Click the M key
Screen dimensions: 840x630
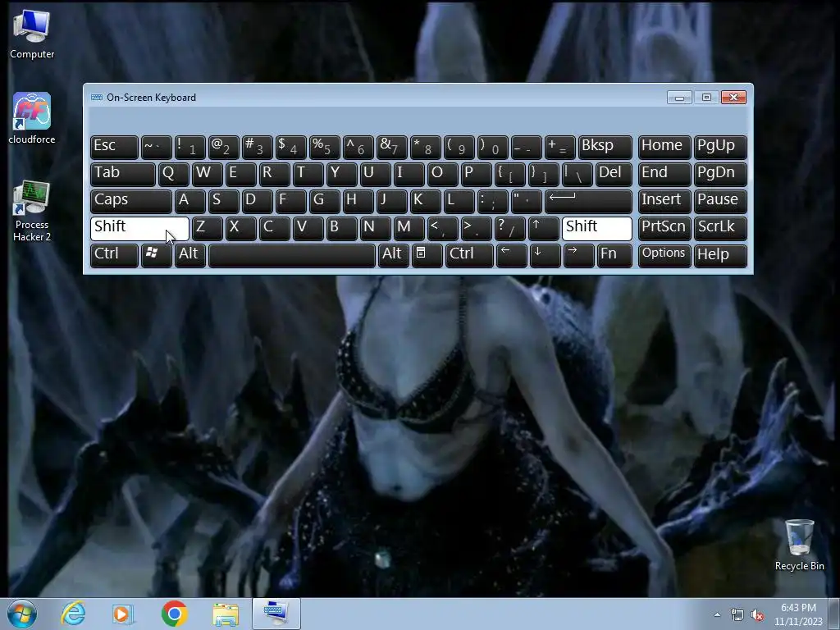click(409, 228)
